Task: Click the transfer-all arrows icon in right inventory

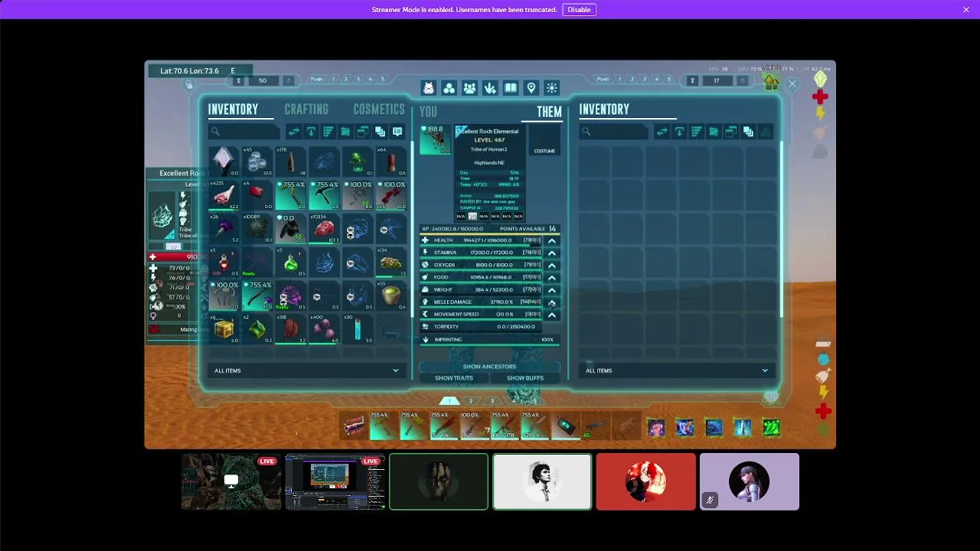Action: pos(661,132)
